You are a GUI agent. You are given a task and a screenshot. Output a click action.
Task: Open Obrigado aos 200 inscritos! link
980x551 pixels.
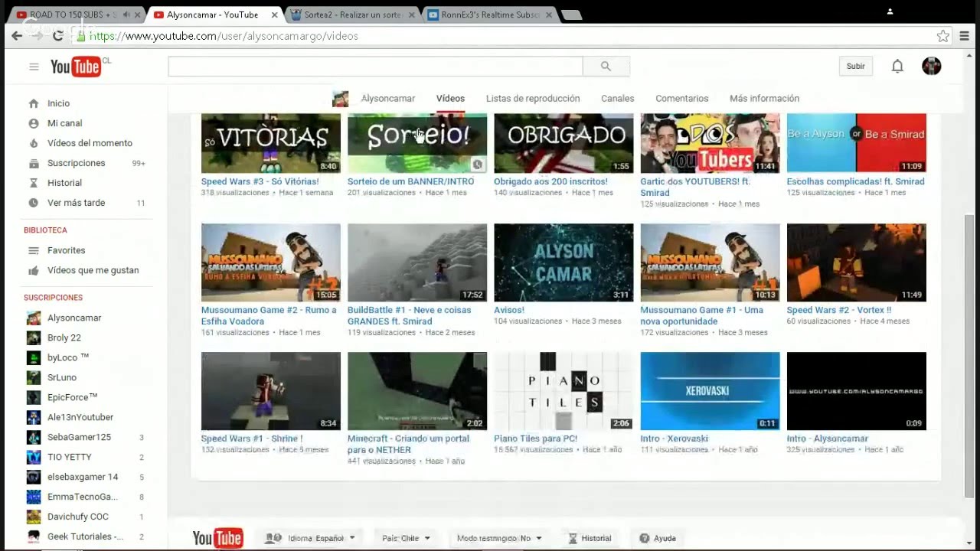click(x=550, y=181)
